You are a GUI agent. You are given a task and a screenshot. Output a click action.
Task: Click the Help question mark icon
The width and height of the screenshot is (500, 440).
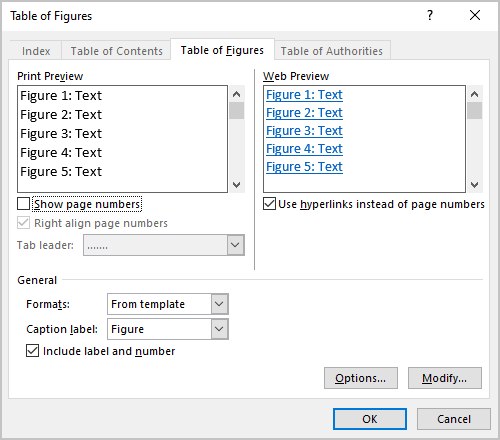430,15
